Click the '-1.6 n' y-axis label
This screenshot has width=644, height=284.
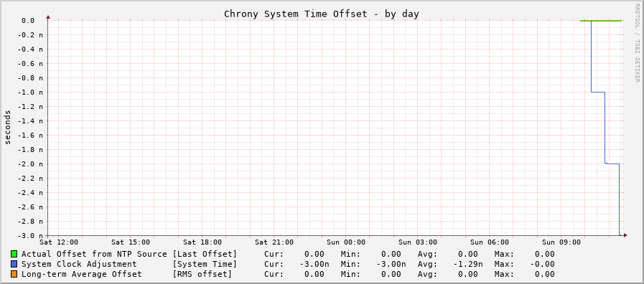pyautogui.click(x=30, y=136)
